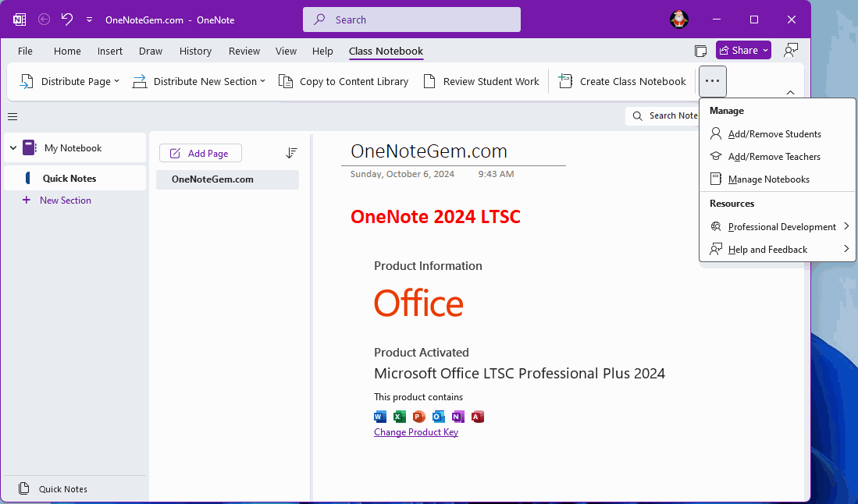The image size is (858, 504).
Task: Click the My Notebook name
Action: click(73, 148)
